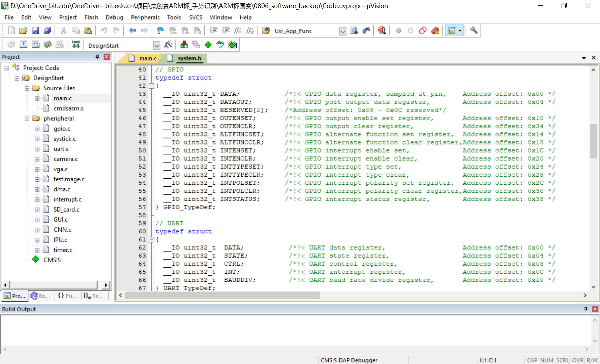600x364 pixels.
Task: Insert a breakpoint with the grey circle icon
Action: coord(398,31)
